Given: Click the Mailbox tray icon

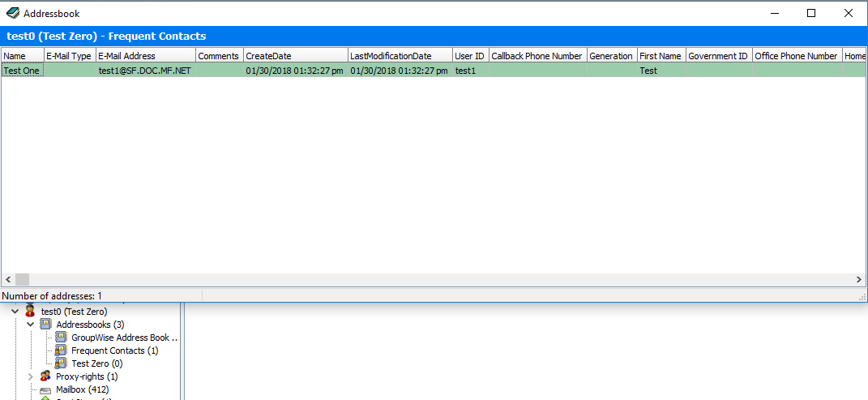Looking at the screenshot, I should (x=45, y=389).
